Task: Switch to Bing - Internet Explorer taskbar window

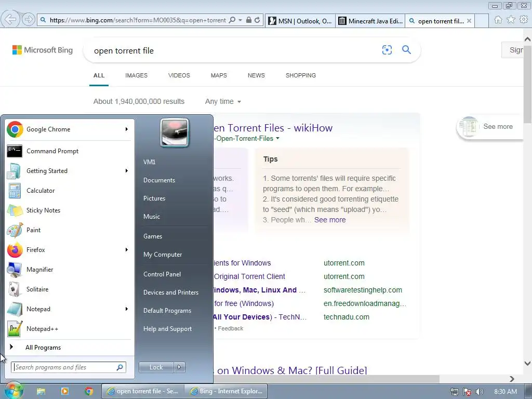Action: point(227,391)
